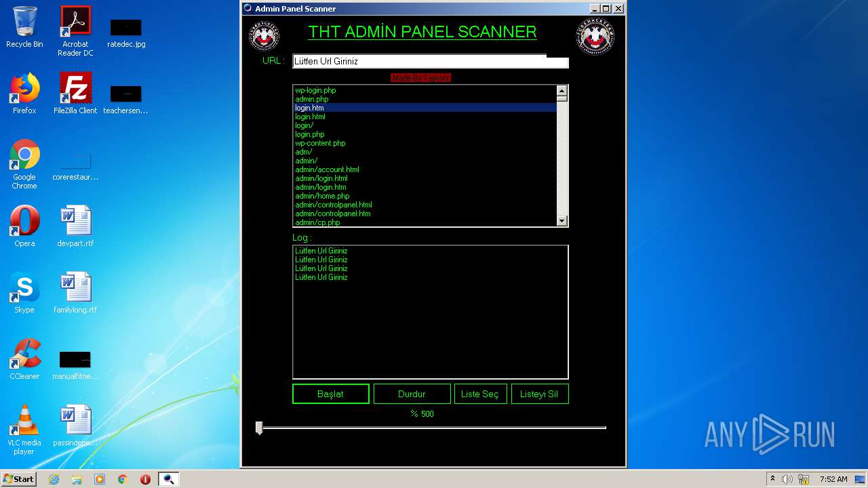Select wp-login.php in the list
Screen dimensions: 868x488
(425, 90)
